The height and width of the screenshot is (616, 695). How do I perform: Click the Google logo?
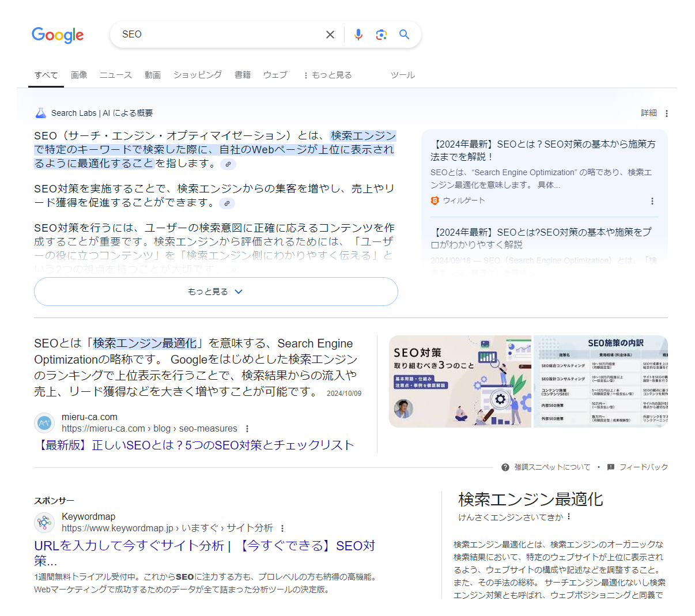click(58, 35)
